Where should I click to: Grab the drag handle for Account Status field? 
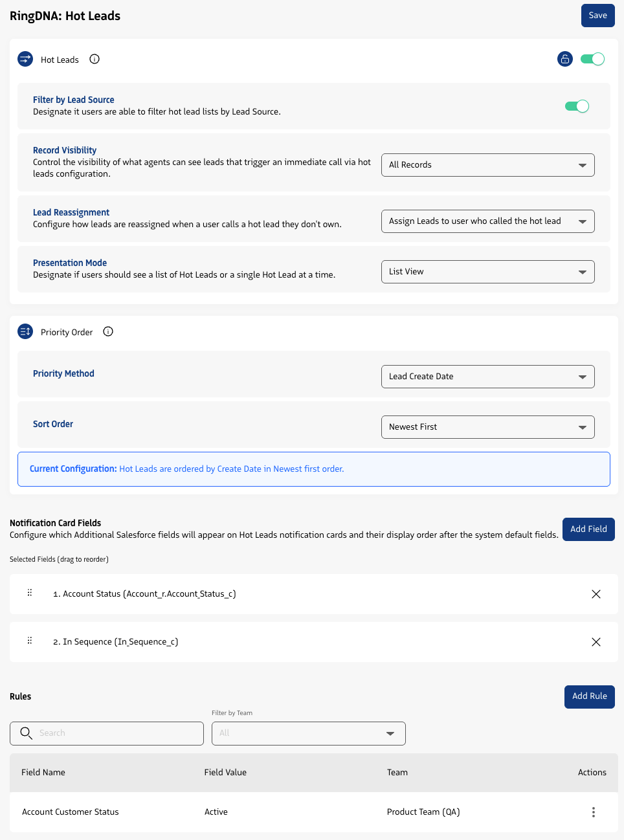coord(30,593)
